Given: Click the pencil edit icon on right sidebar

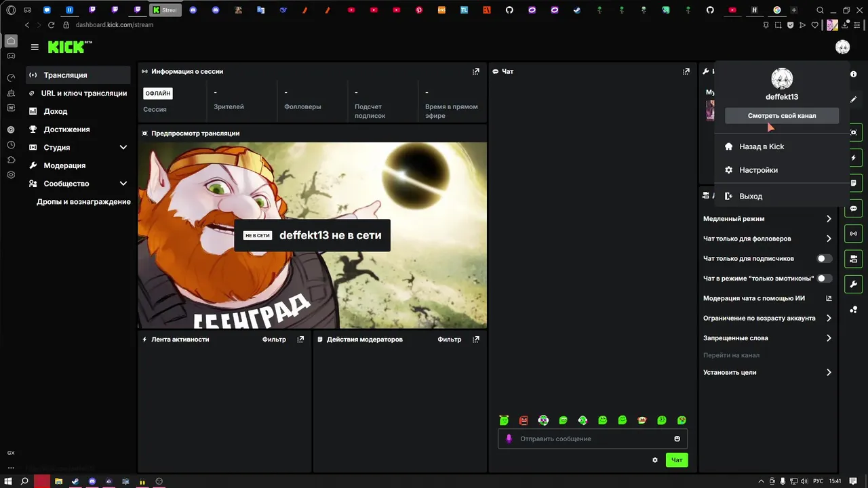Looking at the screenshot, I should tap(854, 100).
